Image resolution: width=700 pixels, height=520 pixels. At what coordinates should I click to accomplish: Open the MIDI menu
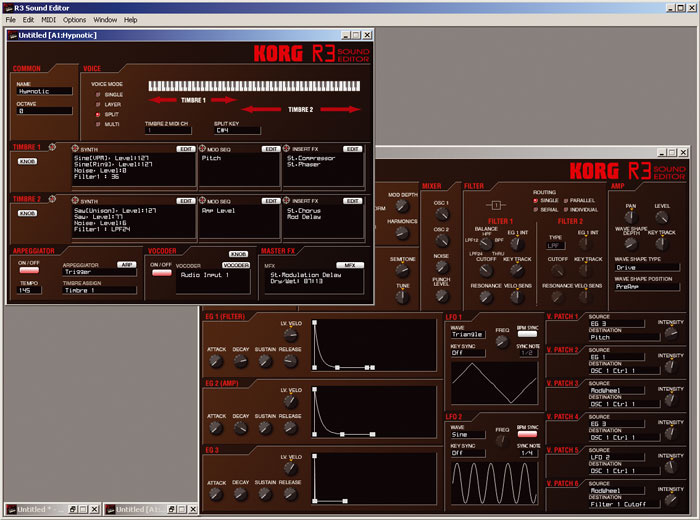[48, 20]
